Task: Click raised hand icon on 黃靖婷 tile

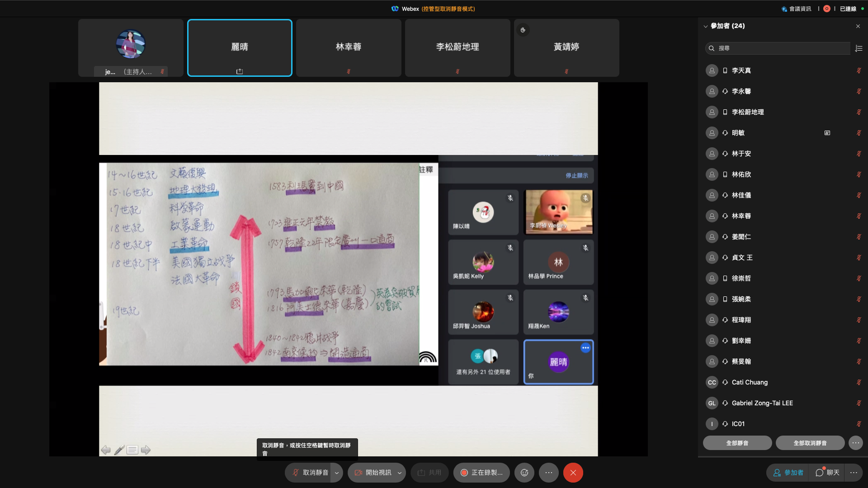Action: point(523,30)
